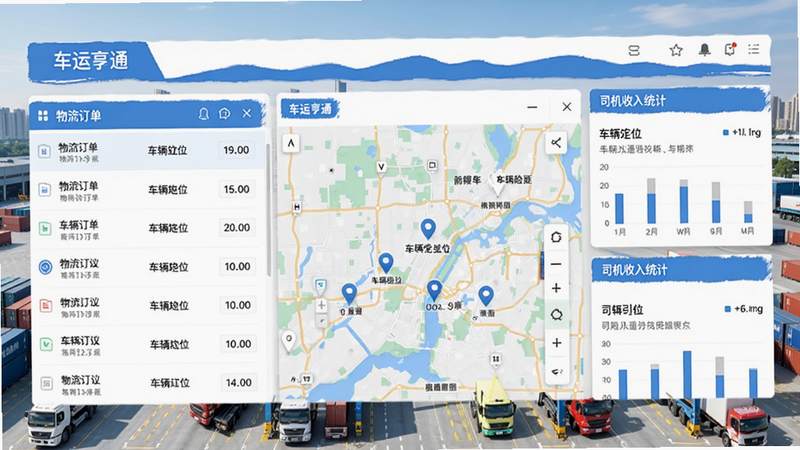
Task: Click the scrollbar of the 物流订单 list
Action: pyautogui.click(x=268, y=209)
